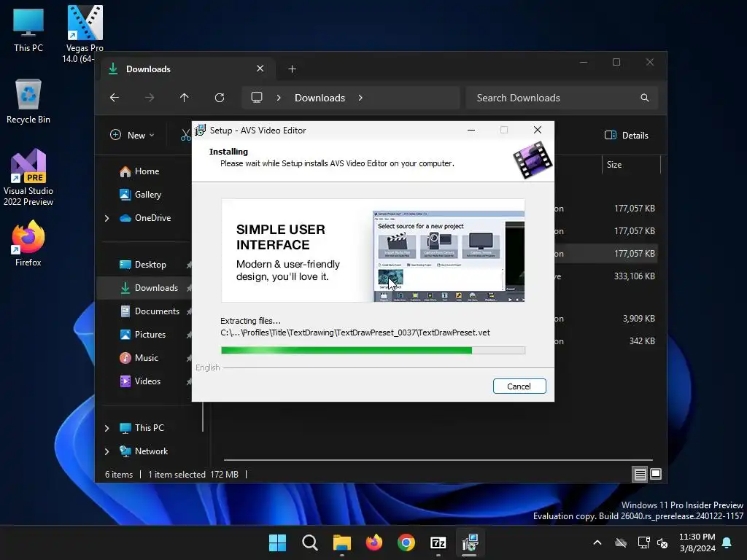Click the Simple User Interface promo image
Viewport: 747px width, 560px height.
pyautogui.click(x=373, y=251)
